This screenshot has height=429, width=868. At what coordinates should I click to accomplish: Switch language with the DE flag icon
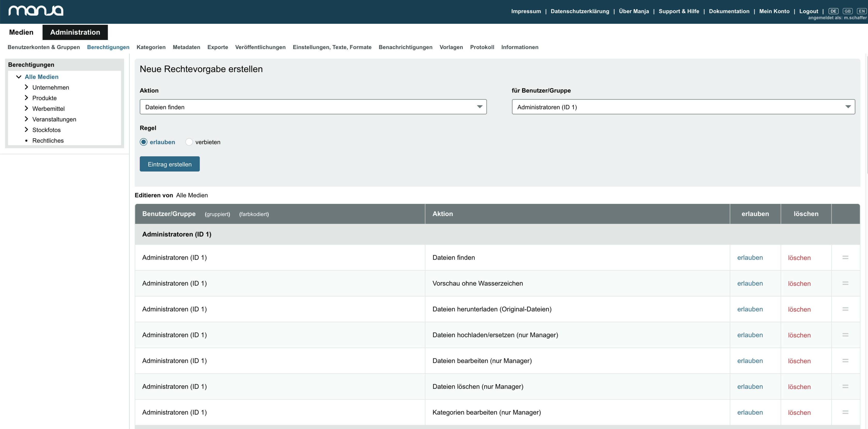[x=833, y=11]
